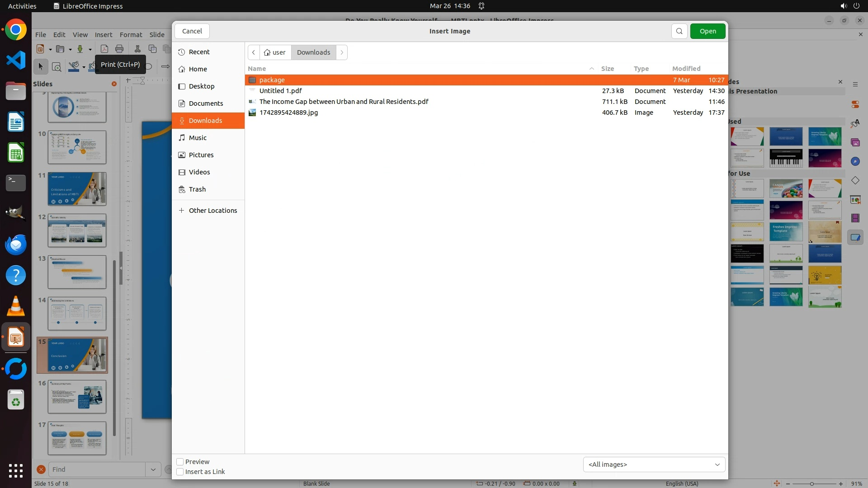Click the Cut scissors toolbar icon
Viewport: 868px width, 488px height.
point(137,49)
